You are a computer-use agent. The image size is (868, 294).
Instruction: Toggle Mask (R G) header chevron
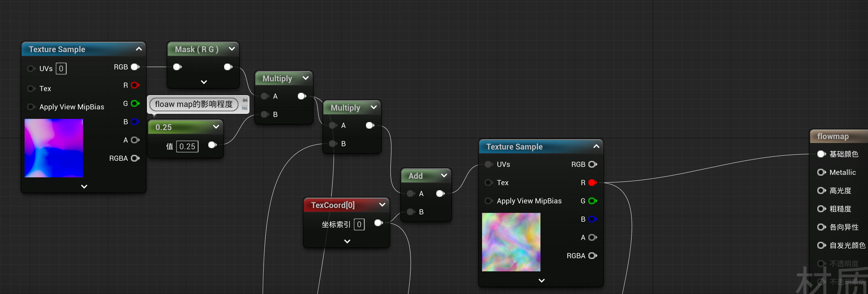click(x=232, y=49)
